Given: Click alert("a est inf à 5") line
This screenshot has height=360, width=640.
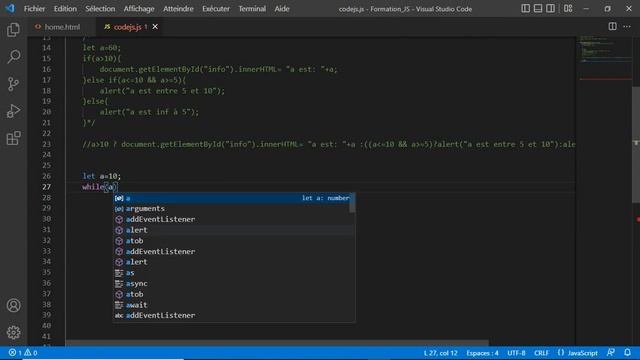Looking at the screenshot, I should pos(149,112).
